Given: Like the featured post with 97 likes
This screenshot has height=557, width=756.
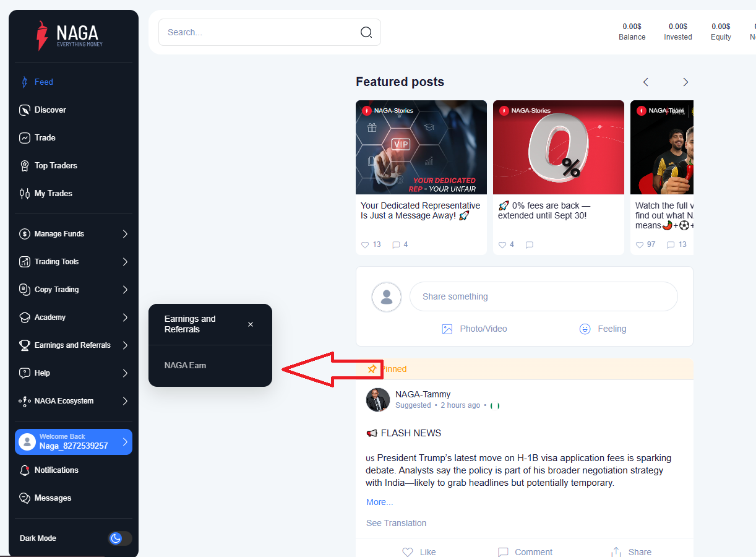Looking at the screenshot, I should pyautogui.click(x=640, y=244).
